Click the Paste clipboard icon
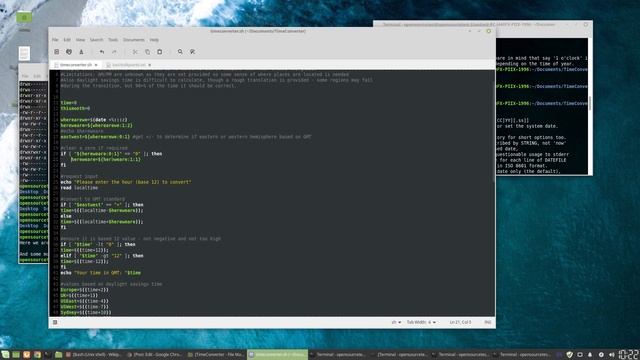The height and width of the screenshot is (360, 640). coord(160,52)
